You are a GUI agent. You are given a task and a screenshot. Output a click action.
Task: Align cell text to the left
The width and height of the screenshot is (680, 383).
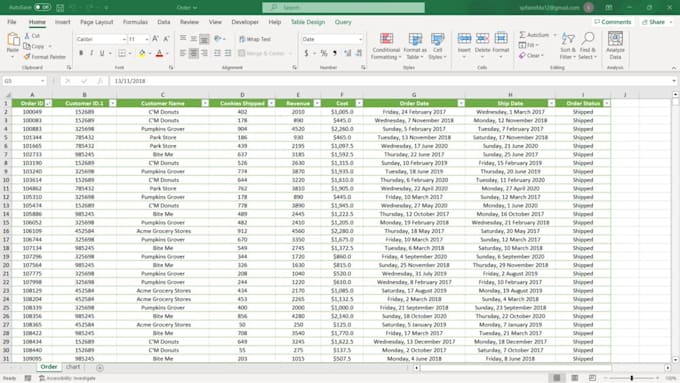click(x=183, y=53)
